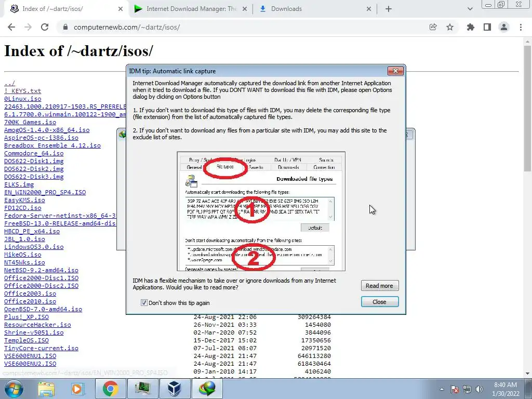Image resolution: width=532 pixels, height=399 pixels.
Task: Click the scrollbar down arrow of the page
Action: tap(527, 374)
